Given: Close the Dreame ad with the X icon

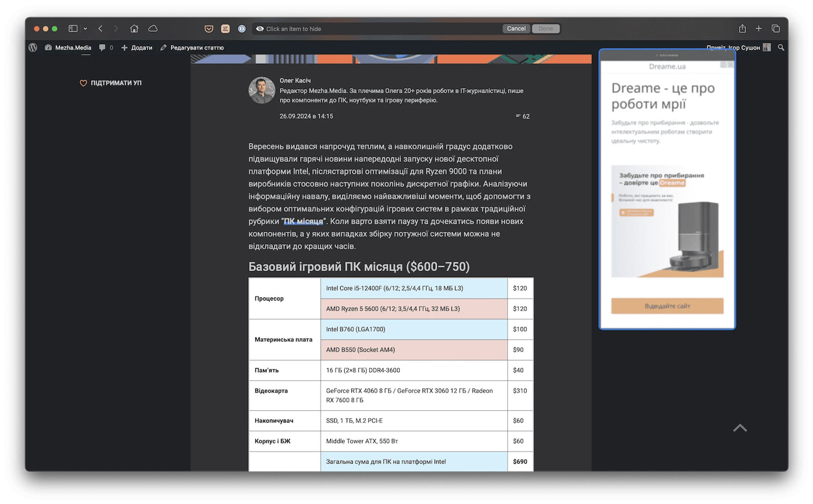Looking at the screenshot, I should 730,65.
